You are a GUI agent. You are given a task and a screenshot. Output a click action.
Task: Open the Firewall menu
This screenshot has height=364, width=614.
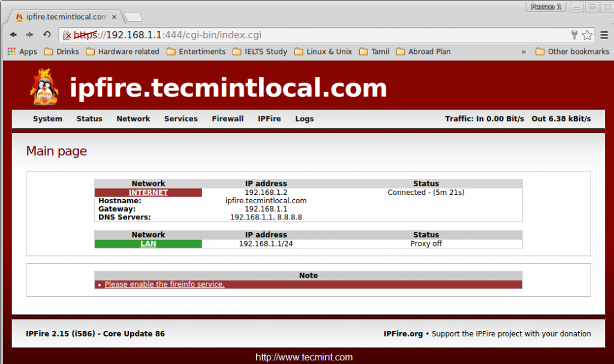(227, 119)
